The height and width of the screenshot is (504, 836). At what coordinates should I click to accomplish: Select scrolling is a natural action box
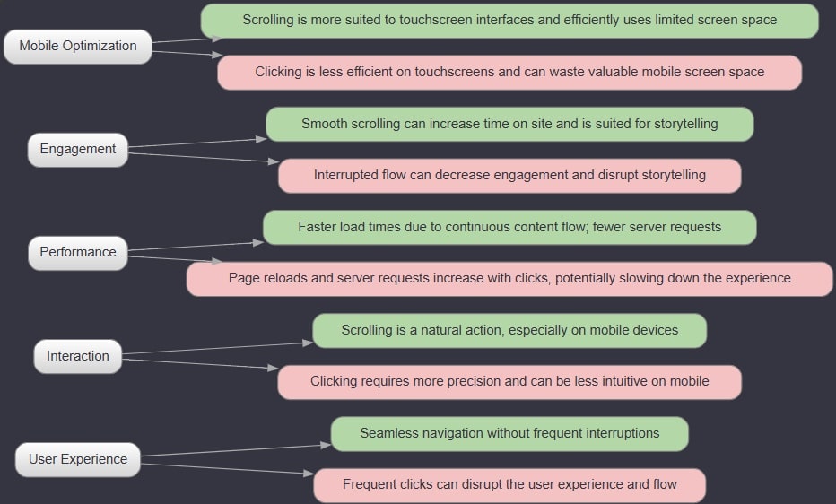509,331
